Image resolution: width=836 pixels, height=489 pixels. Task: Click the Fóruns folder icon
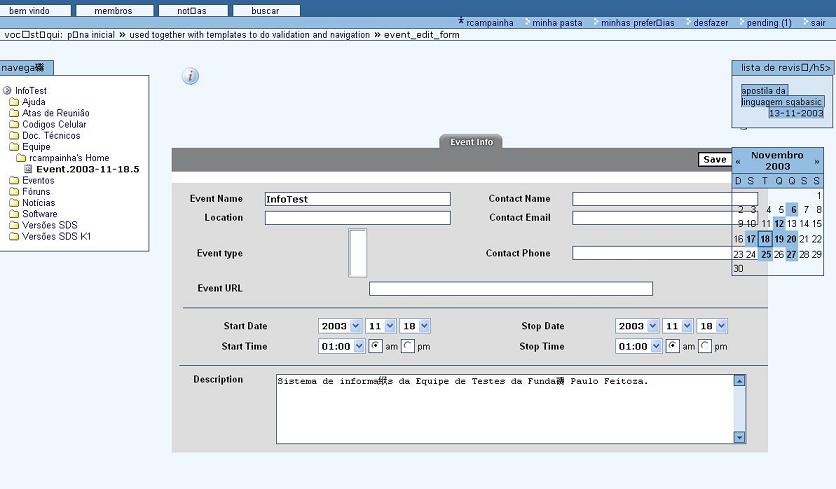[x=14, y=192]
